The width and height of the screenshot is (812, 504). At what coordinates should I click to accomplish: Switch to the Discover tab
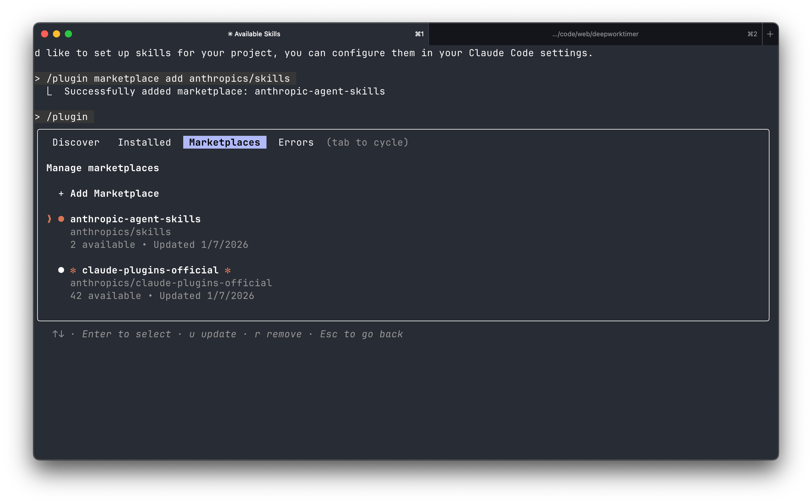pyautogui.click(x=76, y=142)
